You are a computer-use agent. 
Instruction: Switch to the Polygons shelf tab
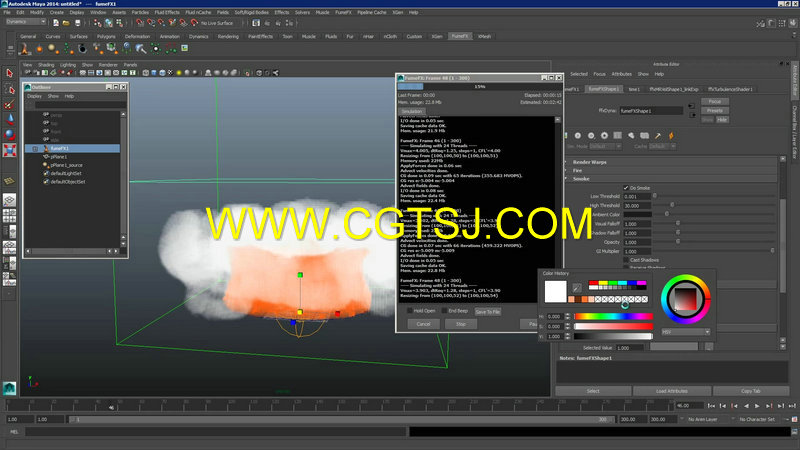106,36
